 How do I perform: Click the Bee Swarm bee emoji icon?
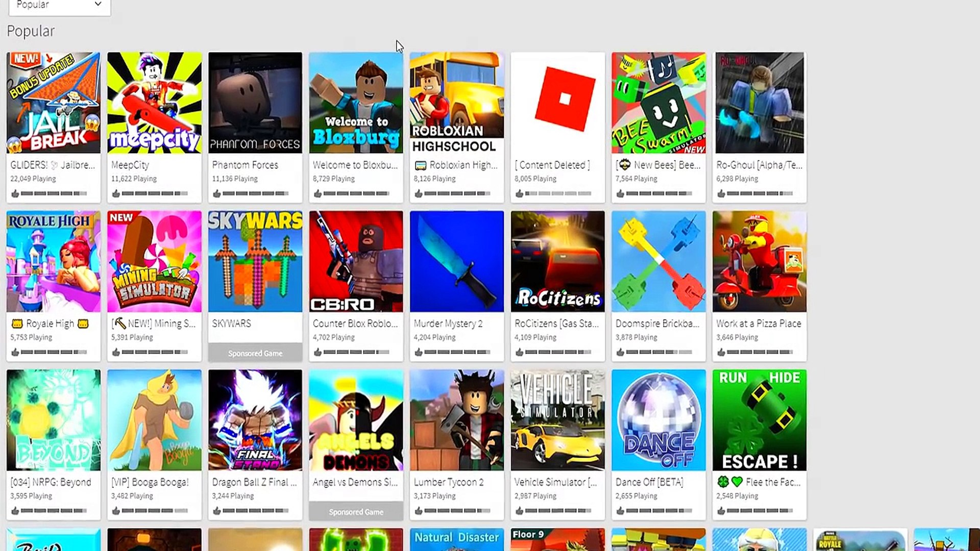[624, 165]
